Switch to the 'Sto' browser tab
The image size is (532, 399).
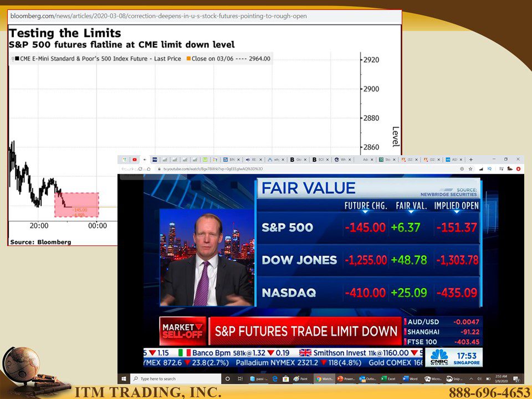coord(387,160)
